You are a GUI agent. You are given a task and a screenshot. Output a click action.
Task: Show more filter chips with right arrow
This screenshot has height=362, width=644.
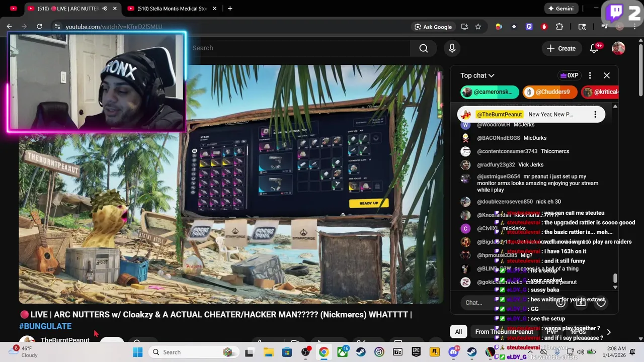coord(609,332)
